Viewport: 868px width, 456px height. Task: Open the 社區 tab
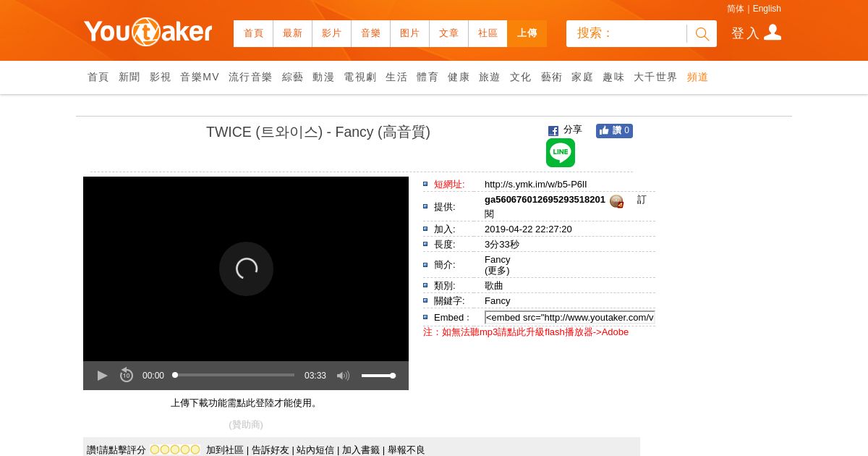click(488, 33)
